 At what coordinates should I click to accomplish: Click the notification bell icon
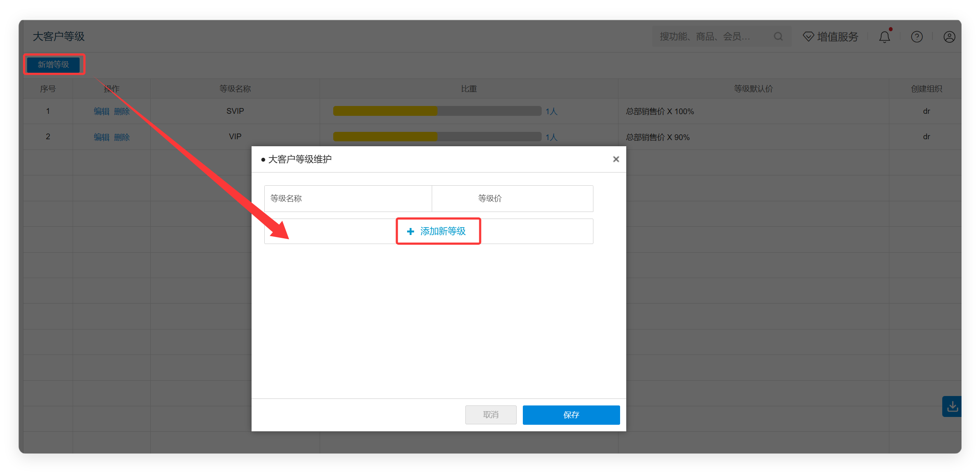[884, 37]
